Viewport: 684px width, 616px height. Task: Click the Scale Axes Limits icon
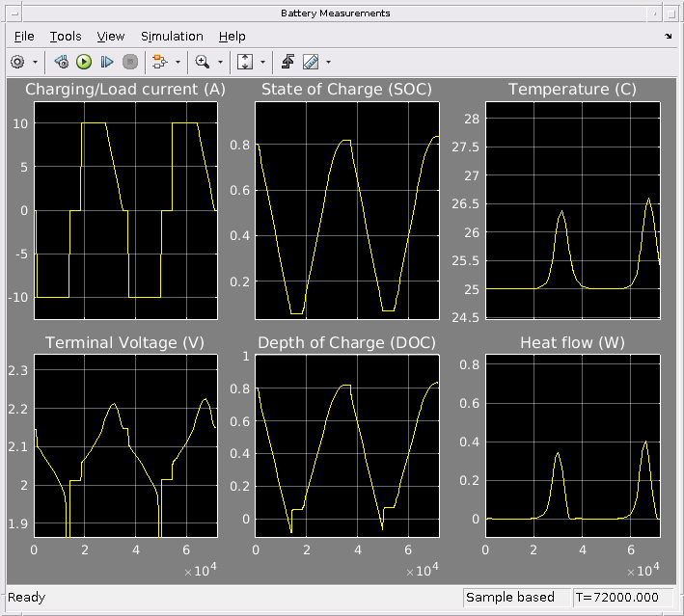tap(244, 62)
